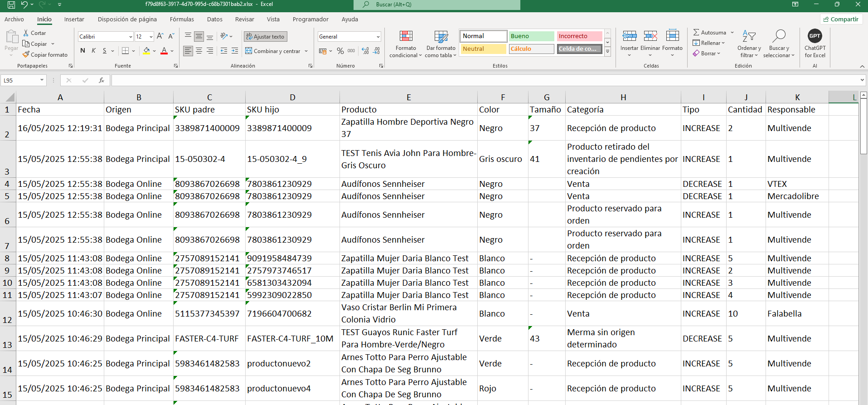
Task: Open Dar formato como tabla
Action: (x=441, y=44)
